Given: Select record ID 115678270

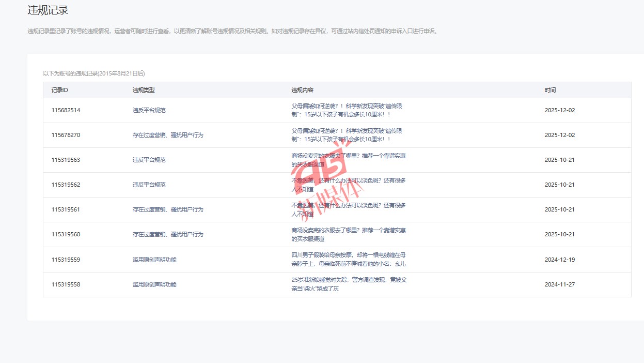Looking at the screenshot, I should pos(66,135).
